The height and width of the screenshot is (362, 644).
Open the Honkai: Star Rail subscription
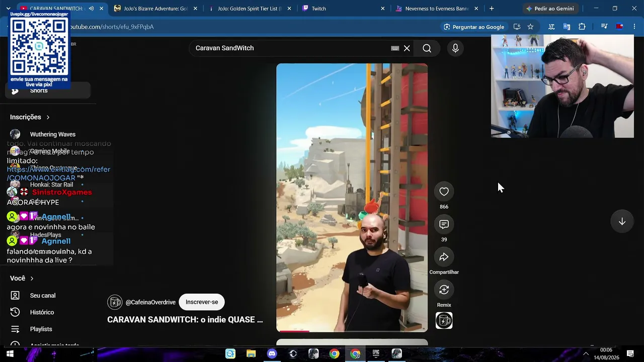click(x=48, y=185)
